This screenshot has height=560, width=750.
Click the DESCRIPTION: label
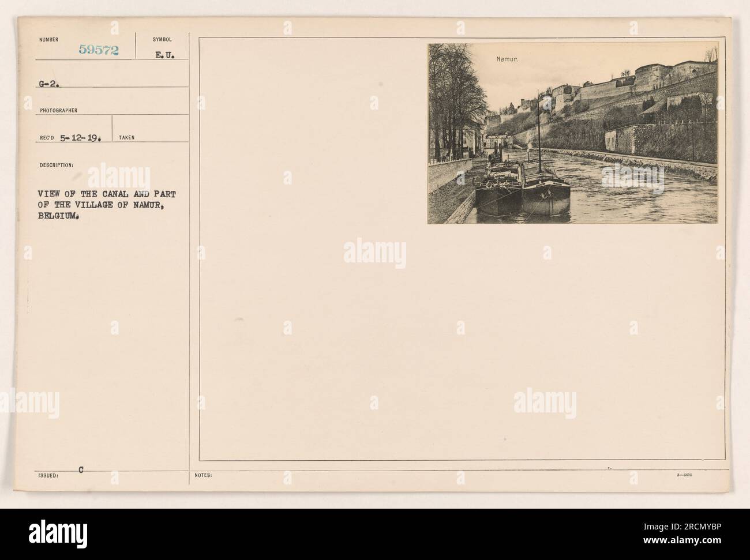[x=56, y=165]
